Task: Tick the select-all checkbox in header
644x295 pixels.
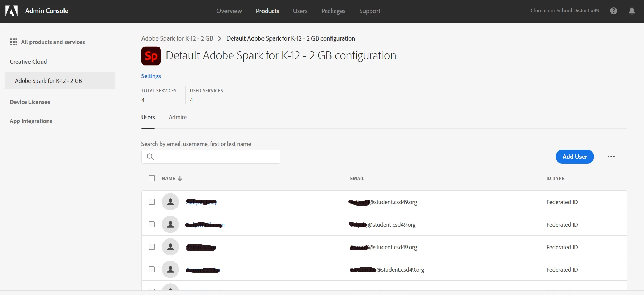Action: pos(152,178)
